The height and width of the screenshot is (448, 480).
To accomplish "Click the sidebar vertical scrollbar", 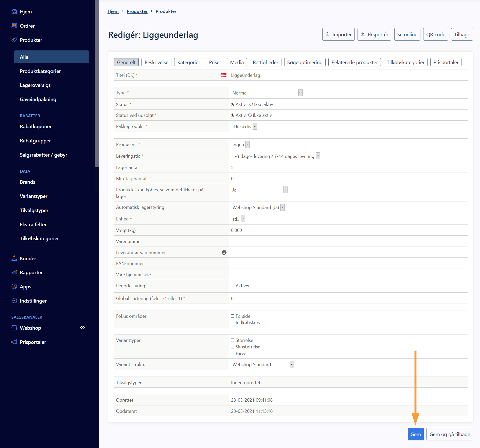I will pyautogui.click(x=97, y=84).
